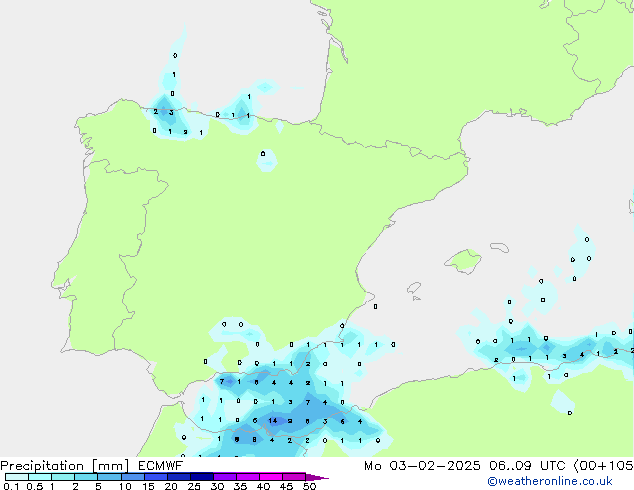Image resolution: width=634 pixels, height=490 pixels.
Task: Click the Menorca island outline on the map
Action: (499, 247)
